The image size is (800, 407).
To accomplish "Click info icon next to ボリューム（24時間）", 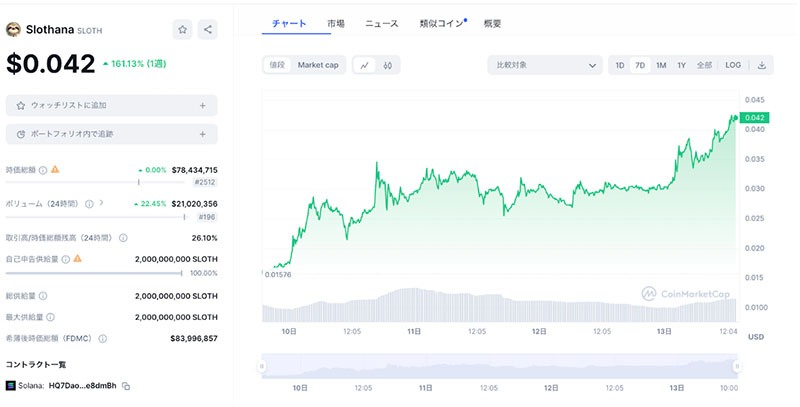I will pos(89,204).
